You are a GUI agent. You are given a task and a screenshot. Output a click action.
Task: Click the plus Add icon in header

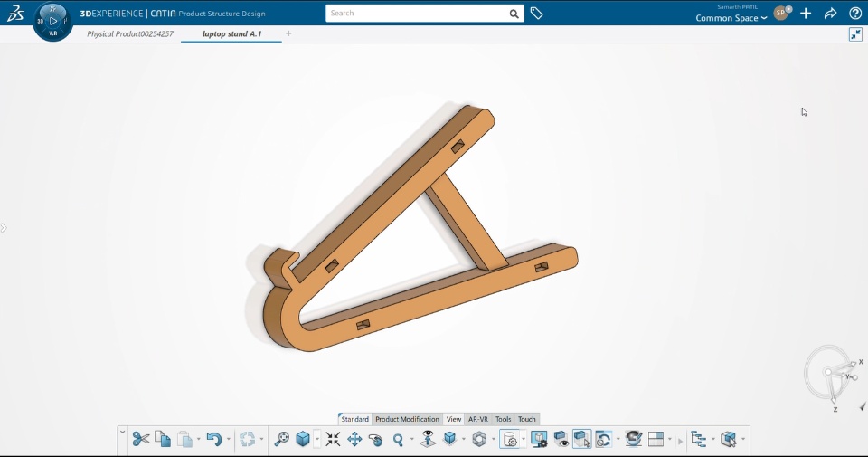pos(806,14)
